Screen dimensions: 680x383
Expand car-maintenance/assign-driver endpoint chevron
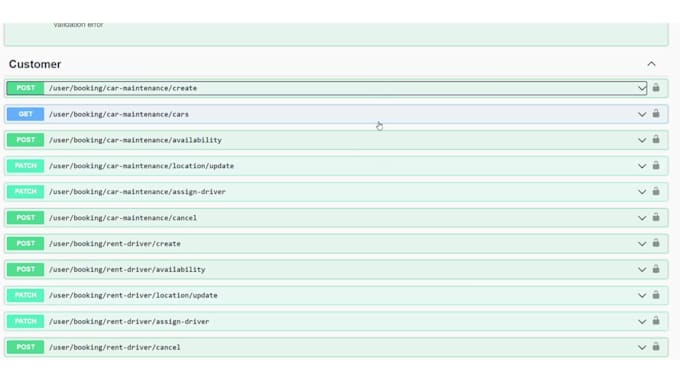coord(642,192)
